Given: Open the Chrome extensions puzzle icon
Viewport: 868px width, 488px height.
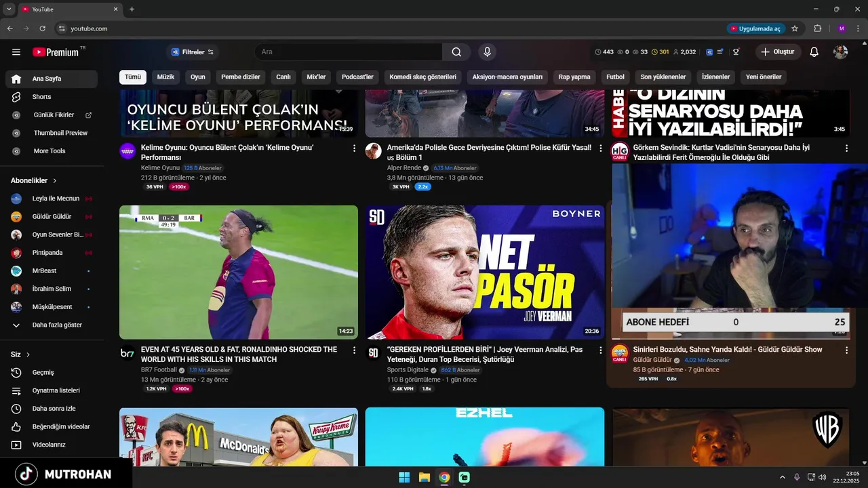Looking at the screenshot, I should point(817,28).
